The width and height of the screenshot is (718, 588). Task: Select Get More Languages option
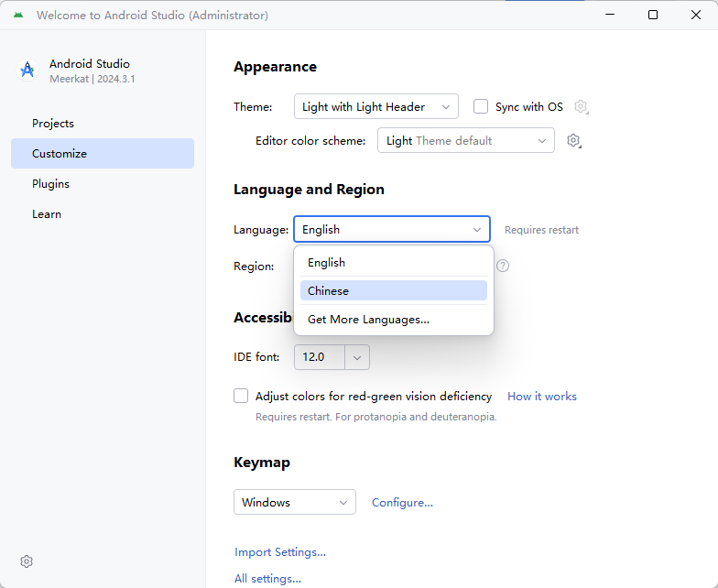tap(394, 319)
